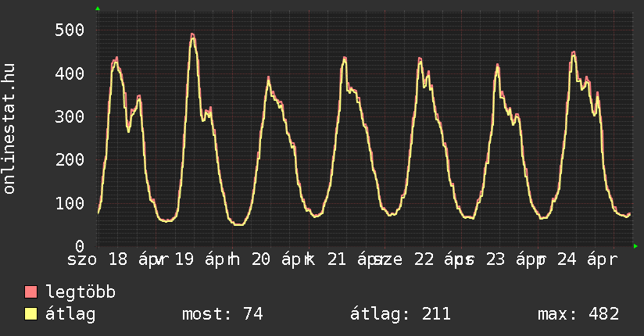Click the 100 y-axis label
Image resolution: width=644 pixels, height=336 pixels.
(x=70, y=203)
